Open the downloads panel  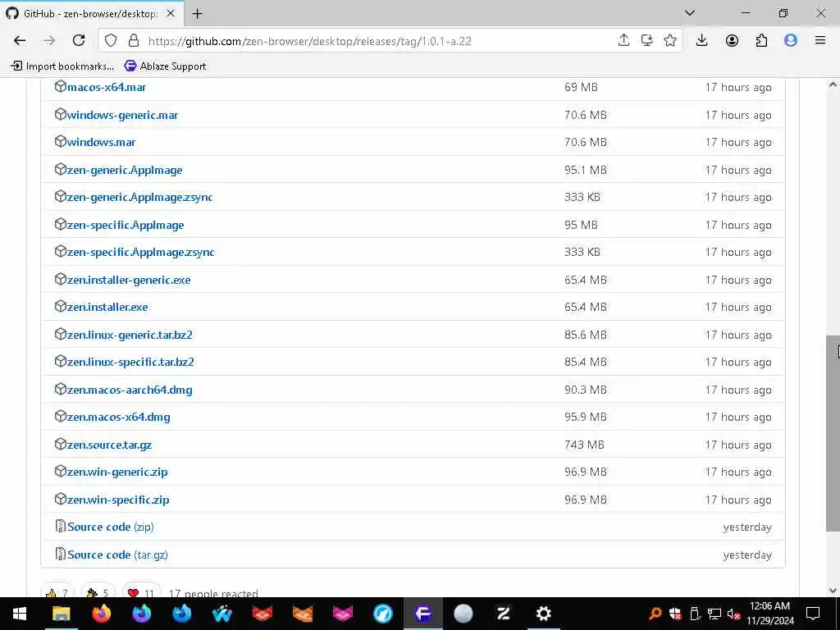(702, 40)
